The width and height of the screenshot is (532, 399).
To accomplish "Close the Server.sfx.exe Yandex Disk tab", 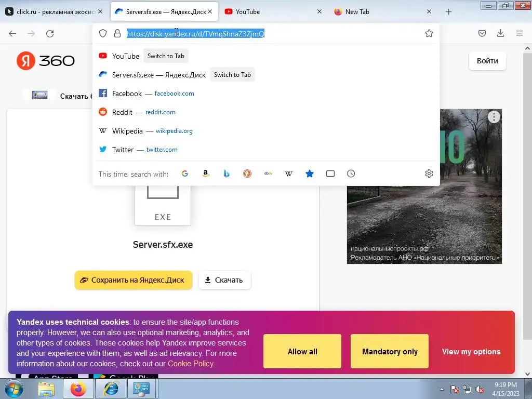I will click(210, 11).
